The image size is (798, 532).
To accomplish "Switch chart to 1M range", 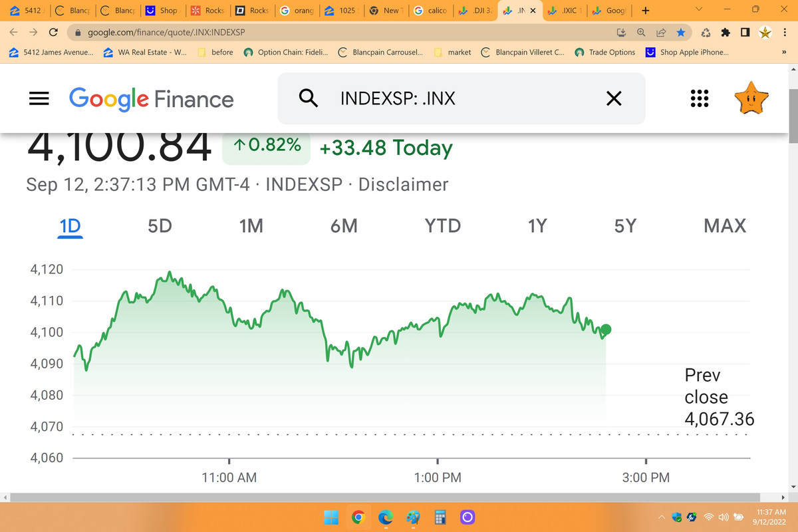I will tap(251, 226).
